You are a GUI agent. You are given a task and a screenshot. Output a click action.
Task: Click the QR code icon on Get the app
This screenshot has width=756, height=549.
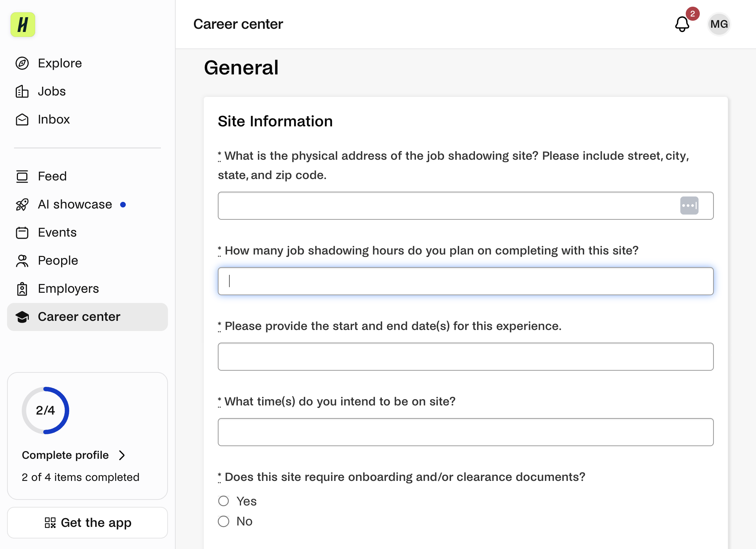50,523
